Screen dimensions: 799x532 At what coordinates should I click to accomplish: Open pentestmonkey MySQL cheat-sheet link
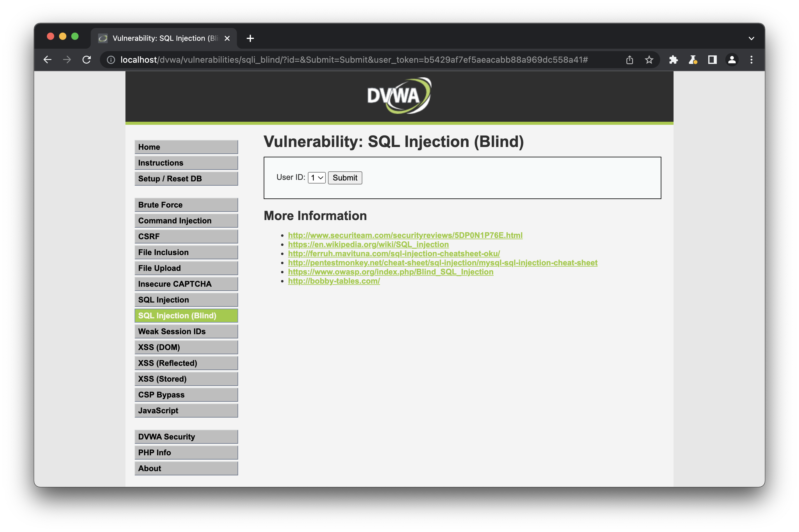(x=443, y=263)
